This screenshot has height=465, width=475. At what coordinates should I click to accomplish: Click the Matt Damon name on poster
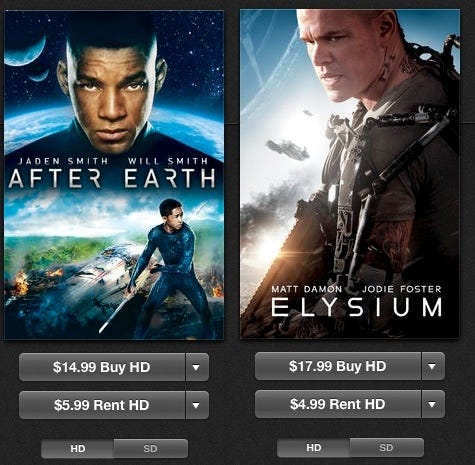pyautogui.click(x=307, y=289)
